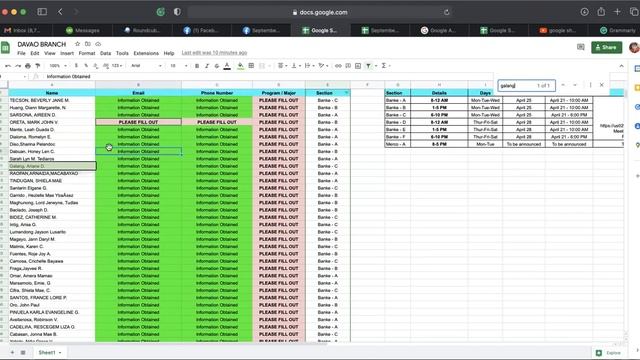640x360 pixels.
Task: Open the text color picker
Action: pos(227,66)
